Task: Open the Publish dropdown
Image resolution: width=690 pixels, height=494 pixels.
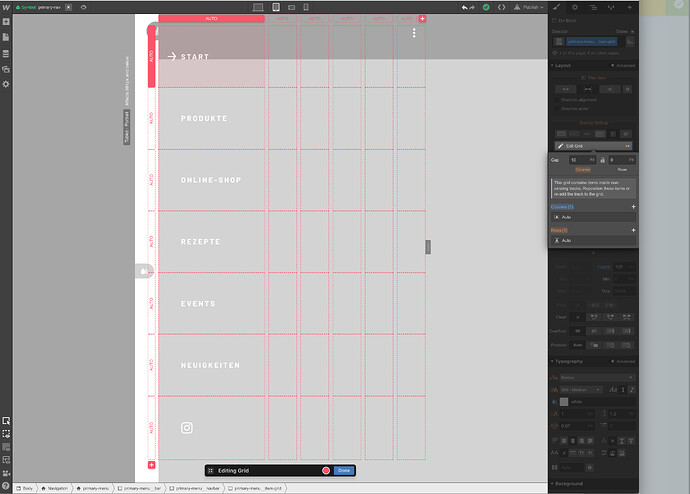Action: click(529, 7)
